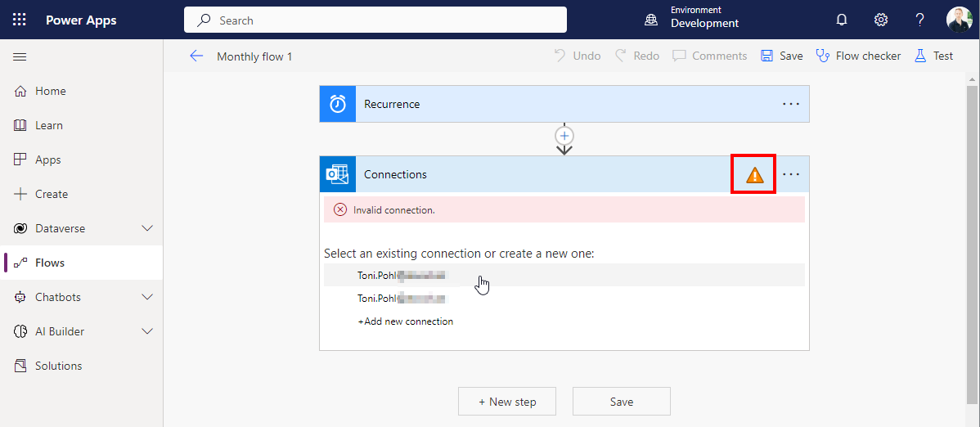Expand the Dataverse navigation chevron

click(147, 228)
